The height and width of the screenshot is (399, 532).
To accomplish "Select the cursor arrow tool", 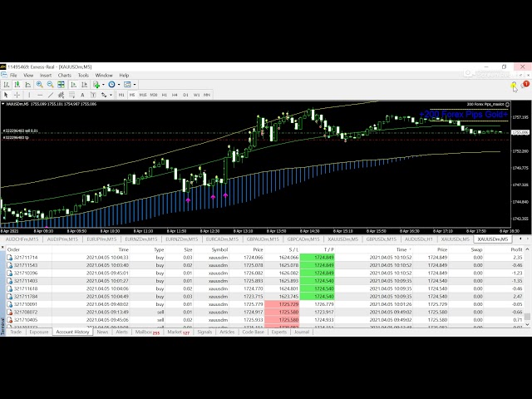I will pyautogui.click(x=6, y=95).
